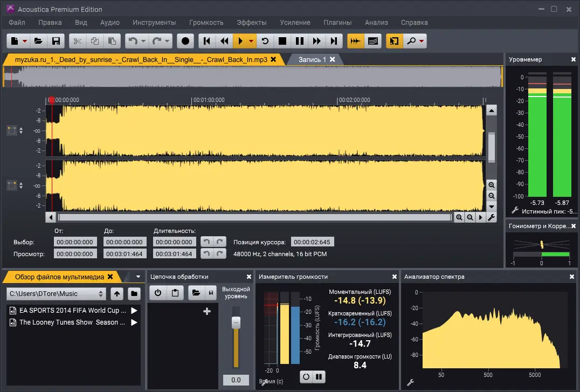Fast forward the playback
This screenshot has height=392, width=580.
pyautogui.click(x=316, y=41)
